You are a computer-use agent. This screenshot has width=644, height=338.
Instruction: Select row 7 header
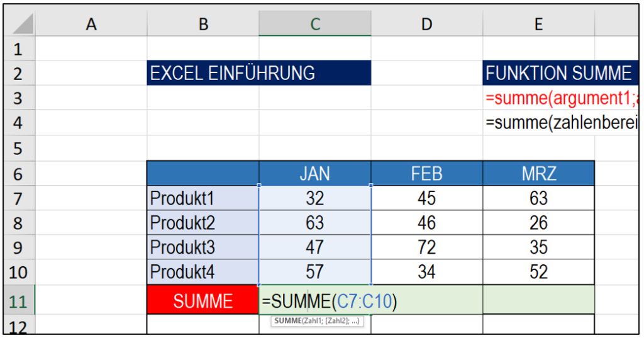click(19, 198)
